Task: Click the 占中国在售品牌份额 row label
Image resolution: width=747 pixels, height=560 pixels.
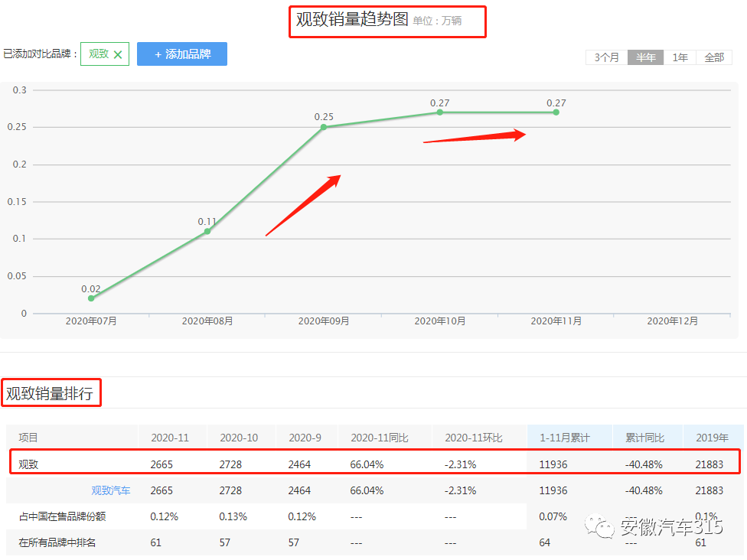Action: tap(62, 516)
